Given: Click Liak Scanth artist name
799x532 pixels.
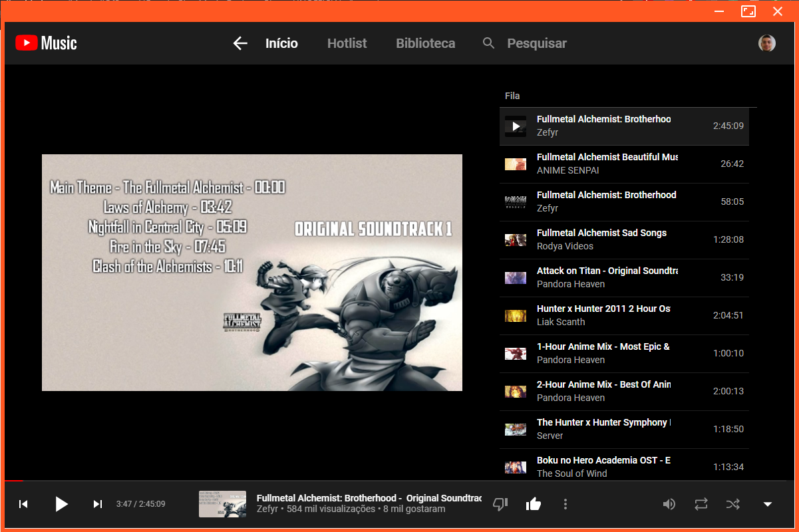Looking at the screenshot, I should (561, 322).
